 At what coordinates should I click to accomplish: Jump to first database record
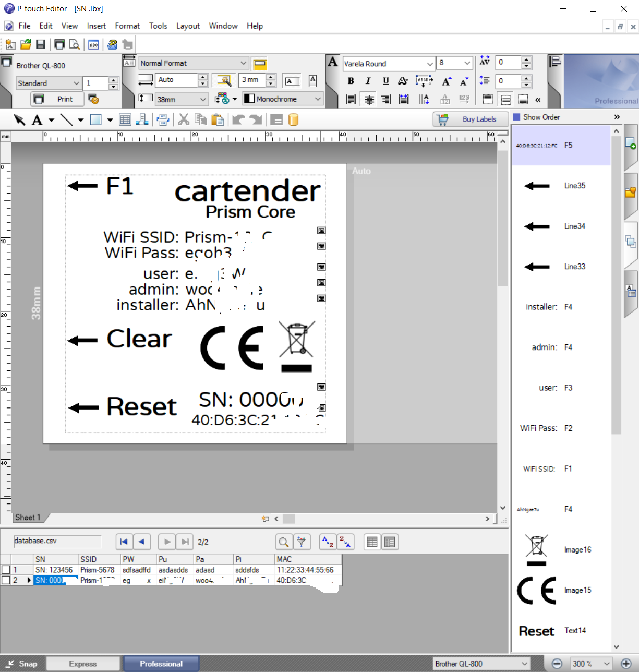tap(124, 542)
